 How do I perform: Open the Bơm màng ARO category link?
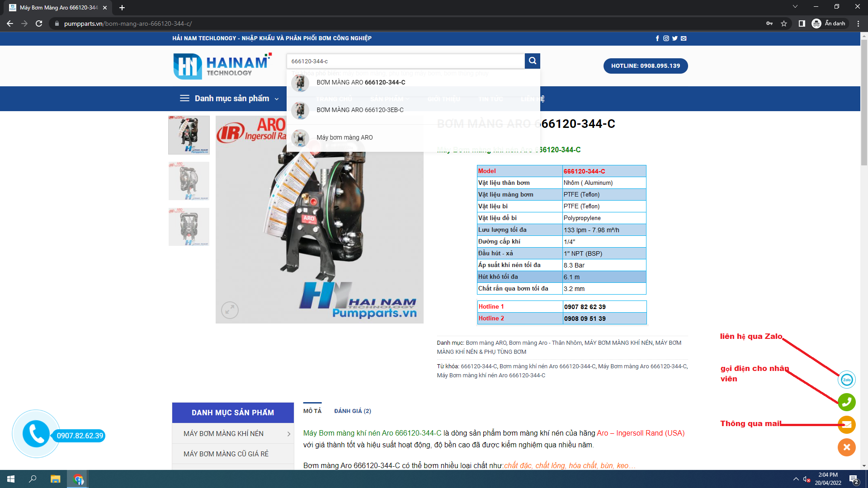click(486, 343)
